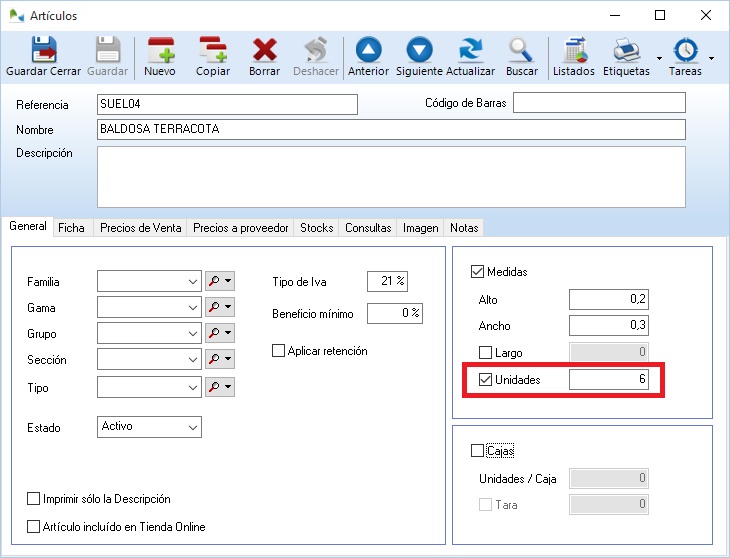Open the Estado dropdown list
The image size is (730, 558).
(x=193, y=427)
